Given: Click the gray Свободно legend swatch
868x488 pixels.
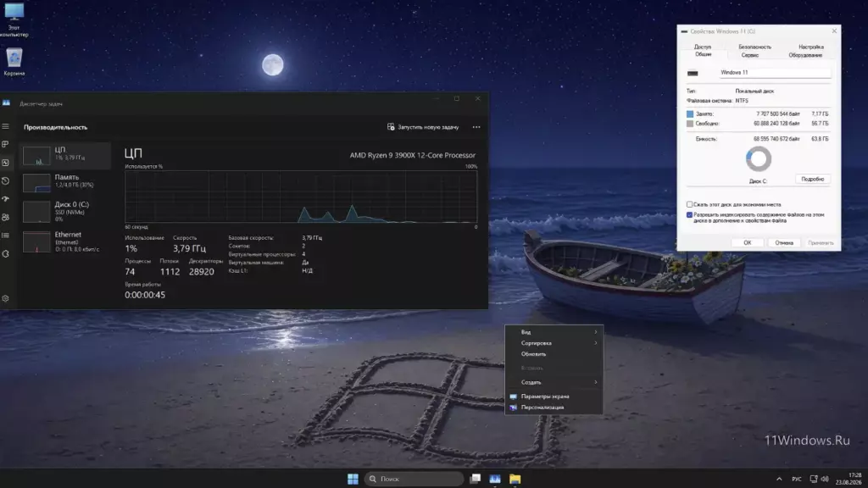Looking at the screenshot, I should click(690, 124).
